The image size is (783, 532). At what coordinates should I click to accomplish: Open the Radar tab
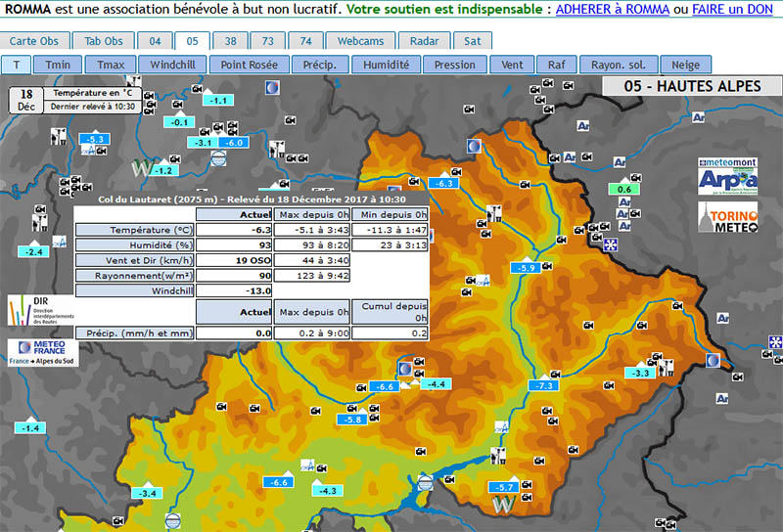pos(425,41)
